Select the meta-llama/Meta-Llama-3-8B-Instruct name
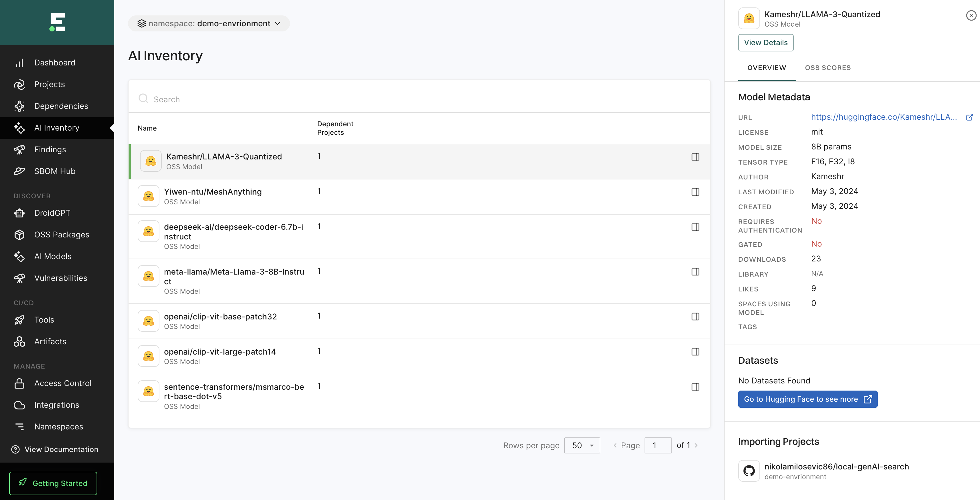This screenshot has width=980, height=500. 234,277
